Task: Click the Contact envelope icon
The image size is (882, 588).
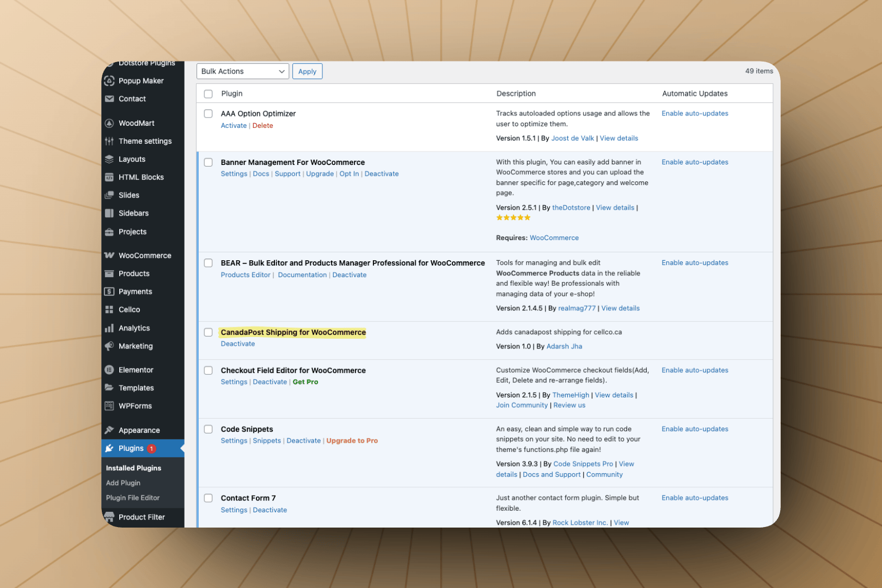Action: tap(109, 99)
